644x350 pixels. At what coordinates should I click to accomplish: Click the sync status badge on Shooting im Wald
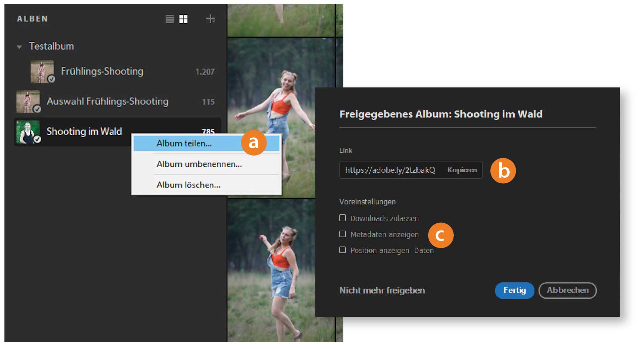click(x=37, y=139)
